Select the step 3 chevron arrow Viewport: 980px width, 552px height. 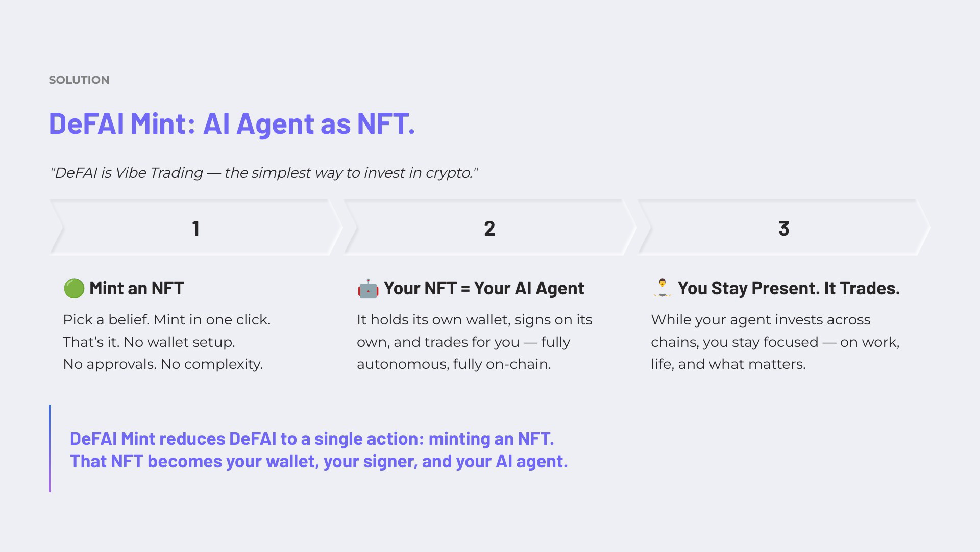click(x=784, y=228)
